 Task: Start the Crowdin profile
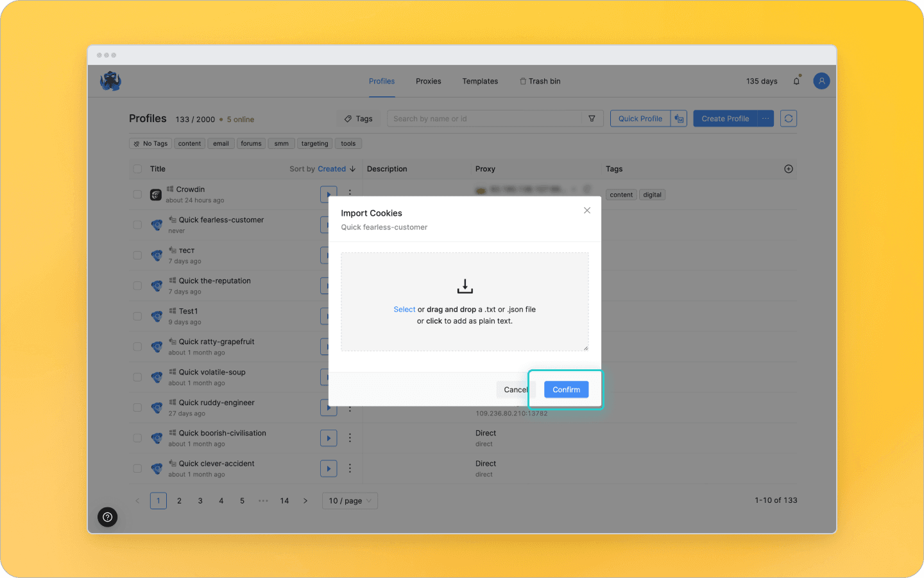click(x=329, y=194)
